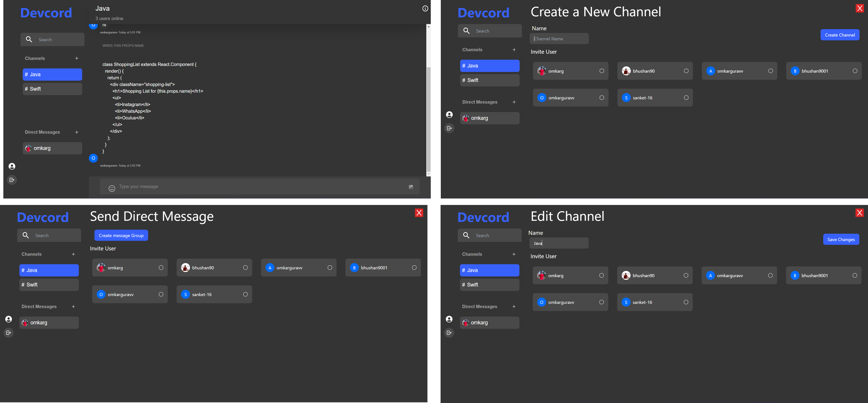Select the bhushan90 radio button in Edit Channel

pos(686,276)
